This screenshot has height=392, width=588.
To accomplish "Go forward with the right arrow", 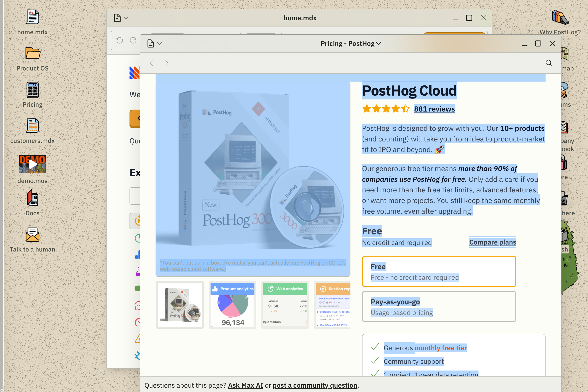I will pyautogui.click(x=167, y=63).
